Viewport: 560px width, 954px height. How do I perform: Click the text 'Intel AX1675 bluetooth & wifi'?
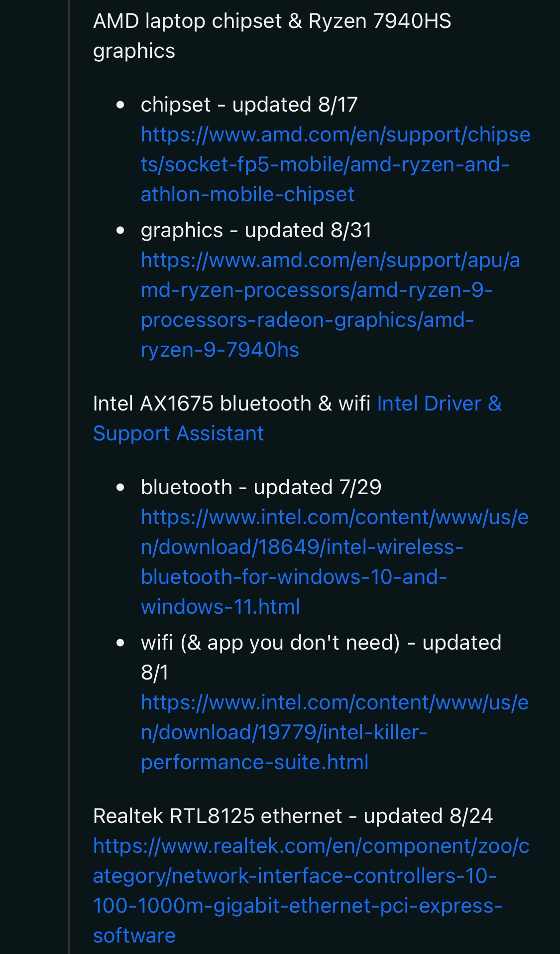pyautogui.click(x=232, y=404)
